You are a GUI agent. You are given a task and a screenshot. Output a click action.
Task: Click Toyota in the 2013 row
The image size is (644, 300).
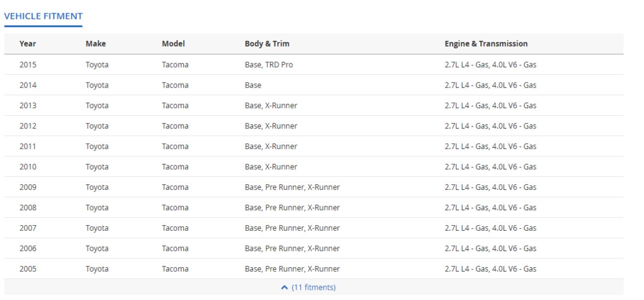point(98,106)
